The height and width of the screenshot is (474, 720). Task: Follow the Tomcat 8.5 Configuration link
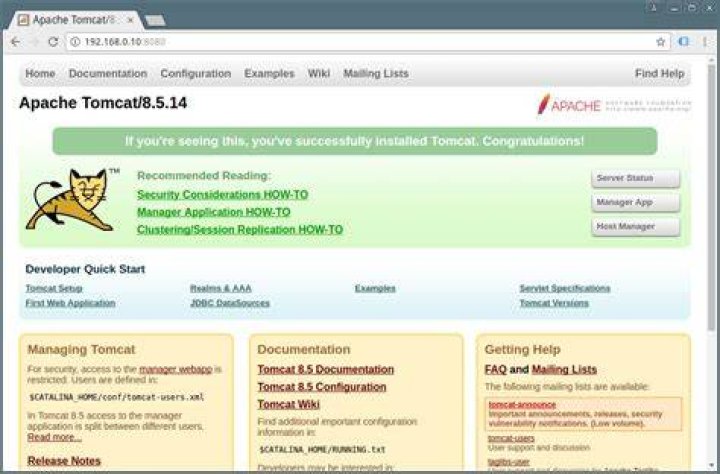coord(322,387)
